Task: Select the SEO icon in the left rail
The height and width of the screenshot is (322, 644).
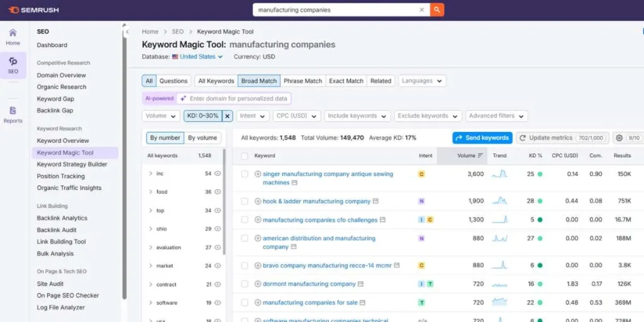Action: (13, 65)
